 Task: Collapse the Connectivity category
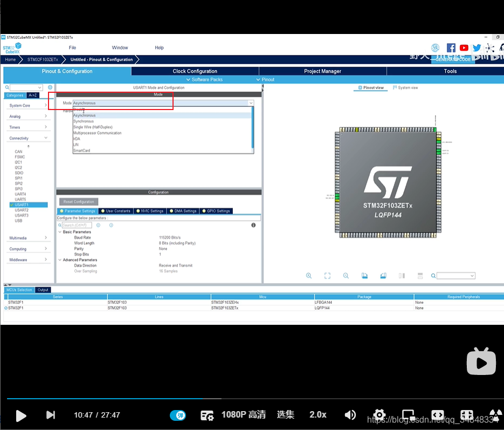(x=28, y=138)
